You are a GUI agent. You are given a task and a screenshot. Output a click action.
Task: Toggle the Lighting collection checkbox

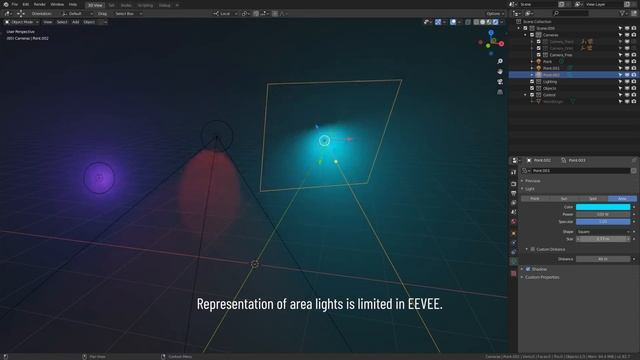pos(532,82)
